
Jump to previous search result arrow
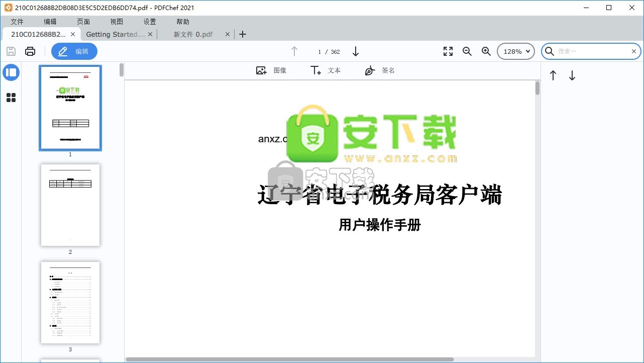click(x=553, y=75)
